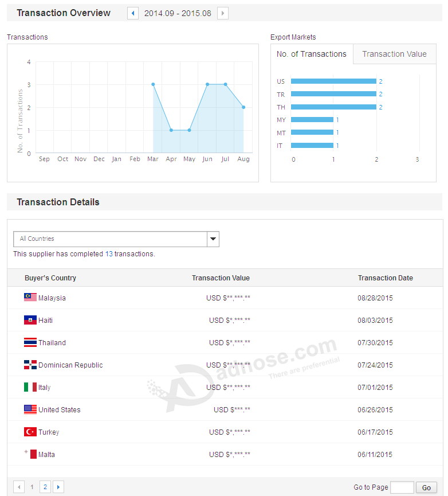Image resolution: width=448 pixels, height=496 pixels.
Task: Click the Malaysia country name
Action: (52, 298)
